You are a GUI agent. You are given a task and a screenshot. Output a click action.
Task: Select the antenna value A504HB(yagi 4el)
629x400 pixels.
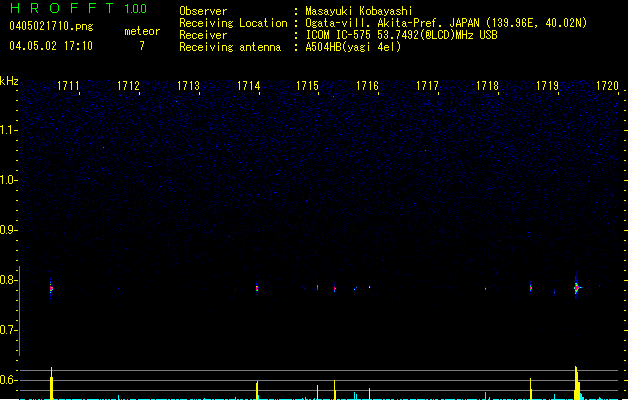pyautogui.click(x=353, y=47)
